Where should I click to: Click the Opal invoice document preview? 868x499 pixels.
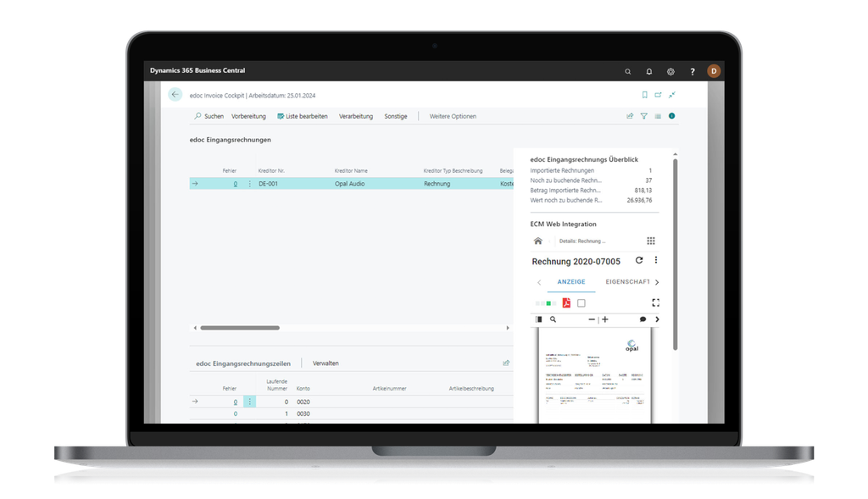point(594,375)
